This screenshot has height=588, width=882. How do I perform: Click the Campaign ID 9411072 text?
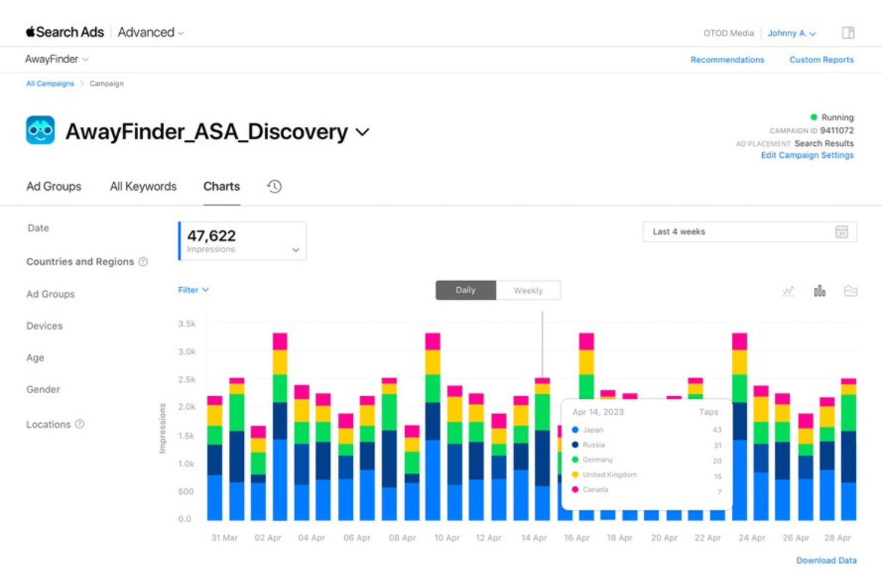tap(811, 130)
